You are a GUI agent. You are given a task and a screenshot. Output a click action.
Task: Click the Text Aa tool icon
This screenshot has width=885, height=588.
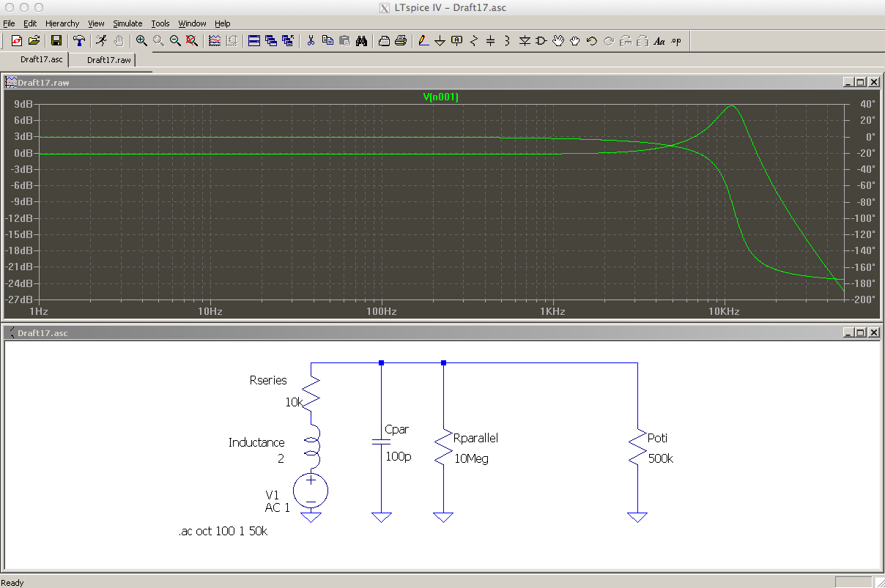pyautogui.click(x=659, y=41)
